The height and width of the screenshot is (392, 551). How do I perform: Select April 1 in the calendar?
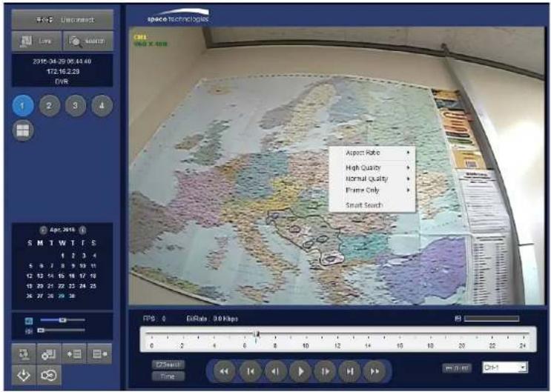coord(62,256)
